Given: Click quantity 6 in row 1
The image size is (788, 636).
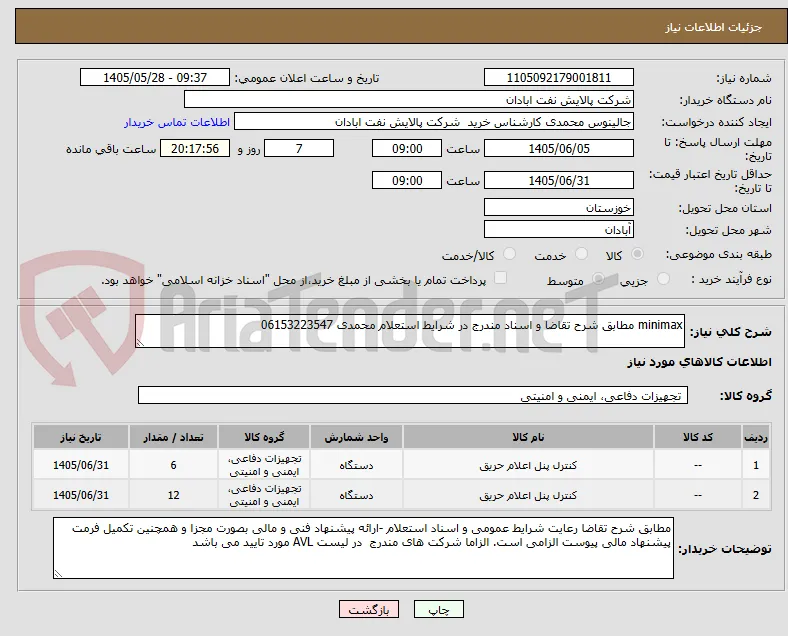Looking at the screenshot, I should coord(173,465).
